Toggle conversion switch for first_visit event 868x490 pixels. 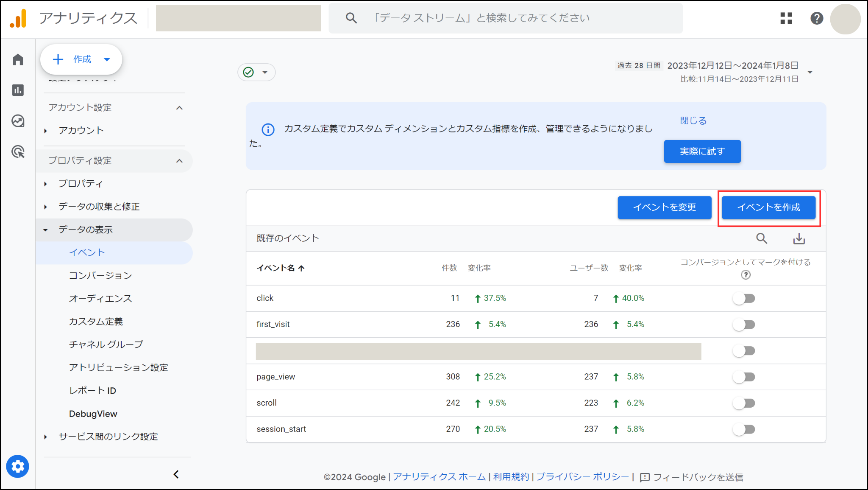coord(744,325)
